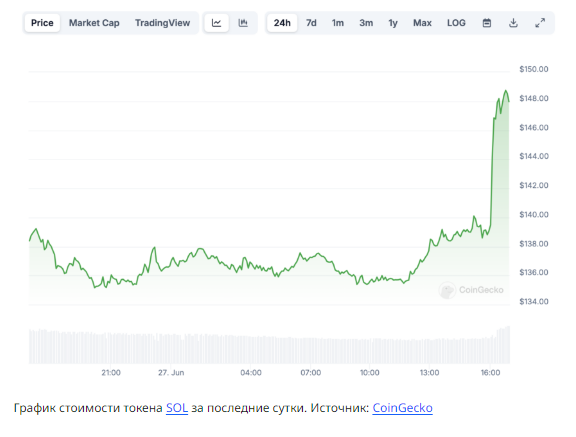Open the TradingView tab
This screenshot has width=576, height=437.
pyautogui.click(x=162, y=23)
